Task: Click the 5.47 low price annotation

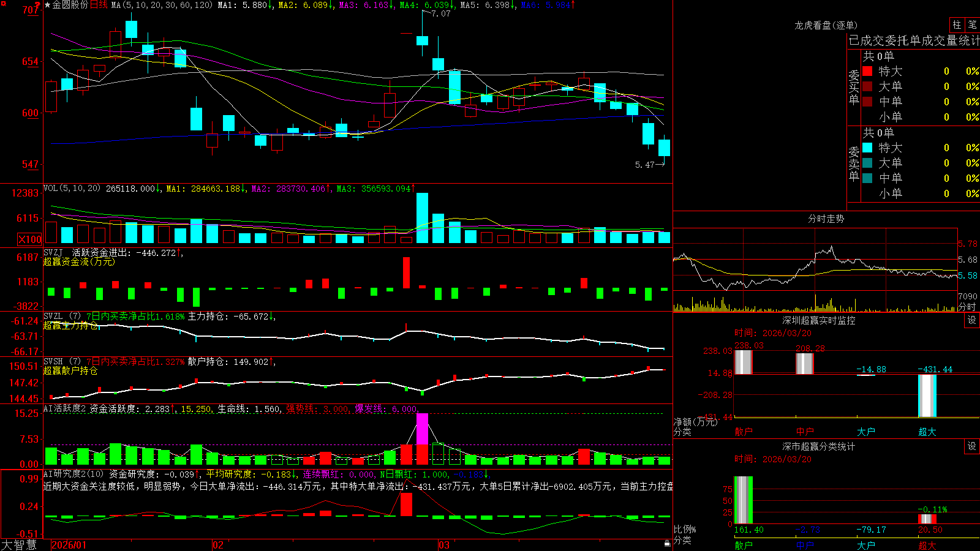Action: (645, 165)
